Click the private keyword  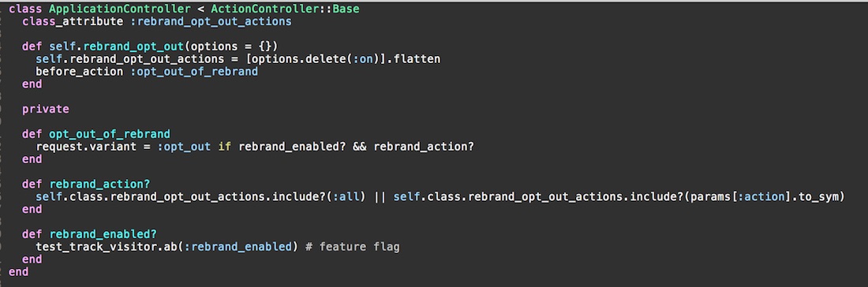46,109
